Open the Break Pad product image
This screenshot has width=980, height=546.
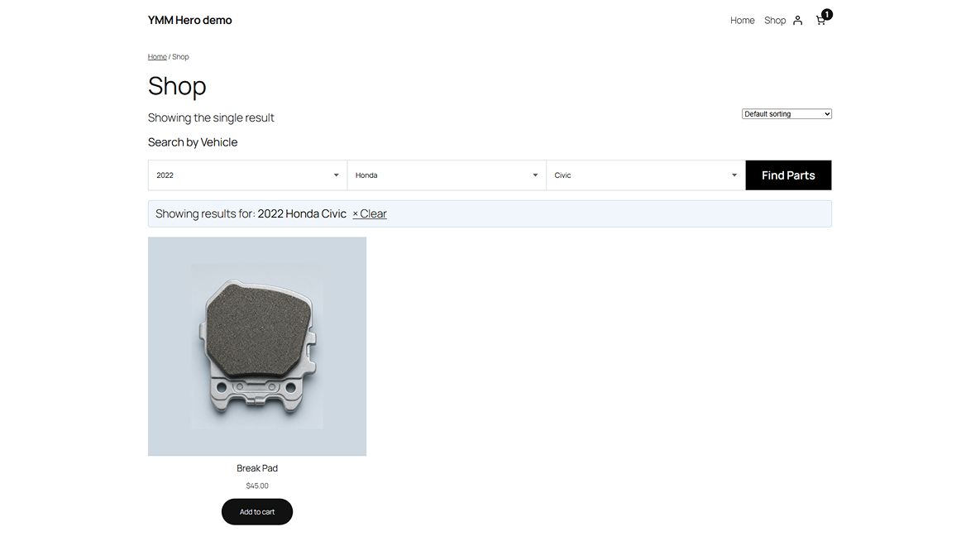point(257,346)
